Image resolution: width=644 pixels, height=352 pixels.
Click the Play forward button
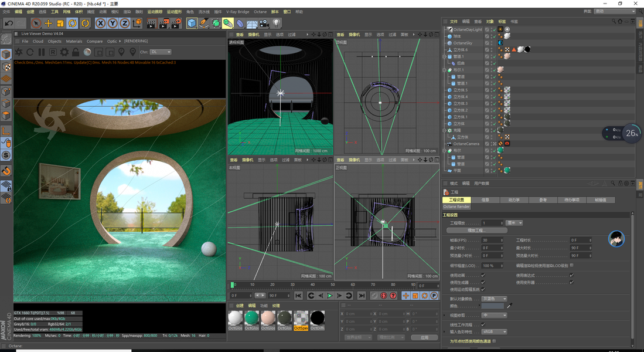click(330, 296)
